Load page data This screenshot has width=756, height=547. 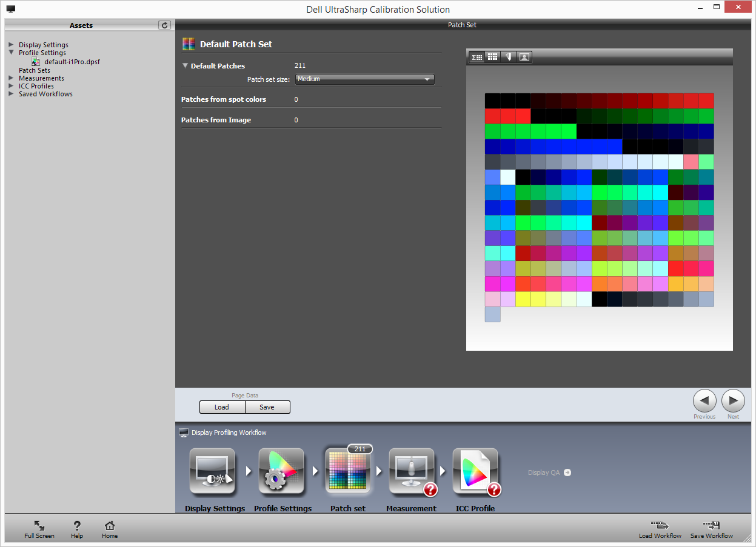[222, 407]
